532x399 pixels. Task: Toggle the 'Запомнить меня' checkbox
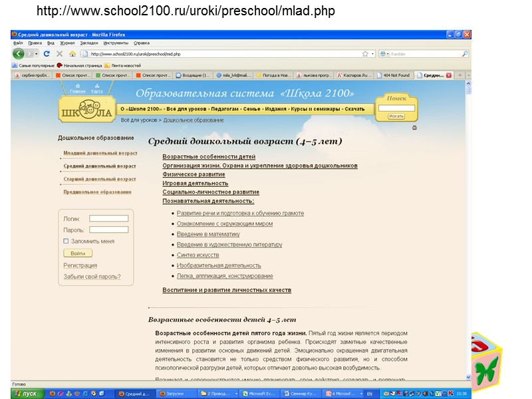coord(66,241)
